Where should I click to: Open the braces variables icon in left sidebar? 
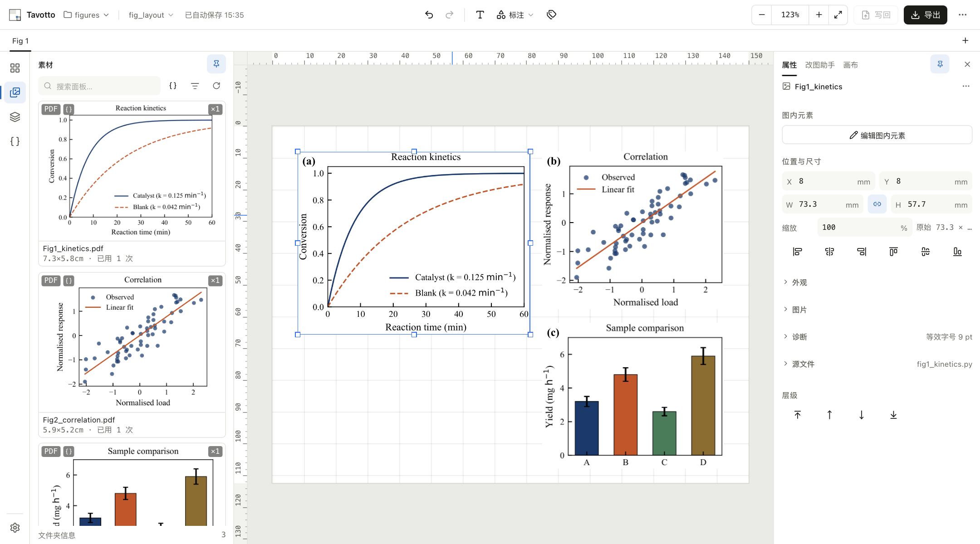(15, 141)
